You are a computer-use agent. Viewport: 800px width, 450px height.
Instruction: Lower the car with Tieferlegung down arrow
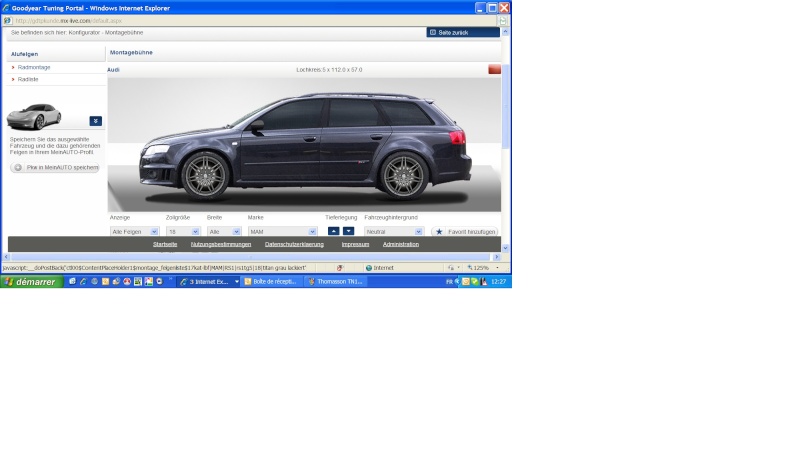(348, 231)
